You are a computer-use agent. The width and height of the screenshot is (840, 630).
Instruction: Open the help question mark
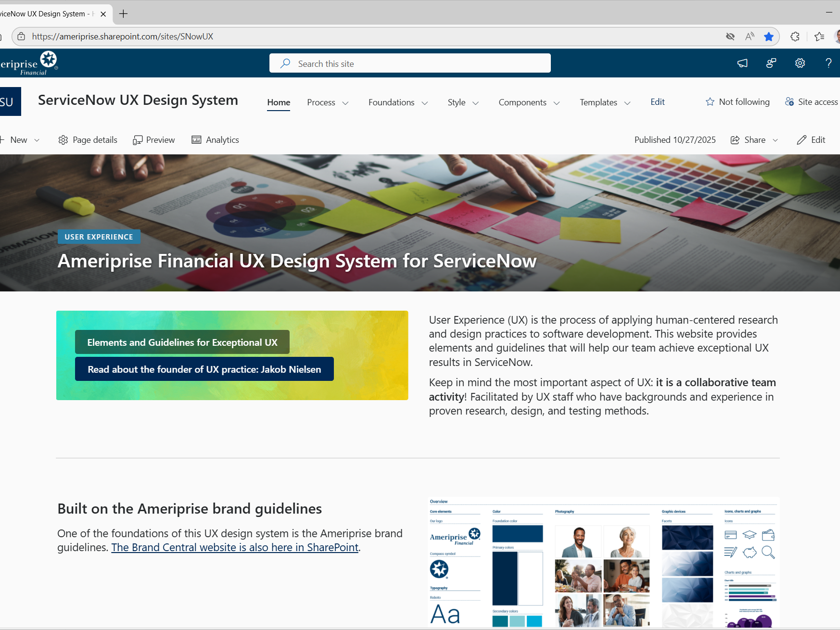coord(828,63)
